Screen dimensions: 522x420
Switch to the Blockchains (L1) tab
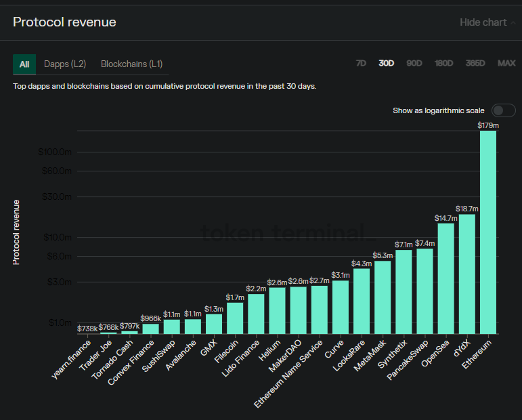pyautogui.click(x=131, y=64)
